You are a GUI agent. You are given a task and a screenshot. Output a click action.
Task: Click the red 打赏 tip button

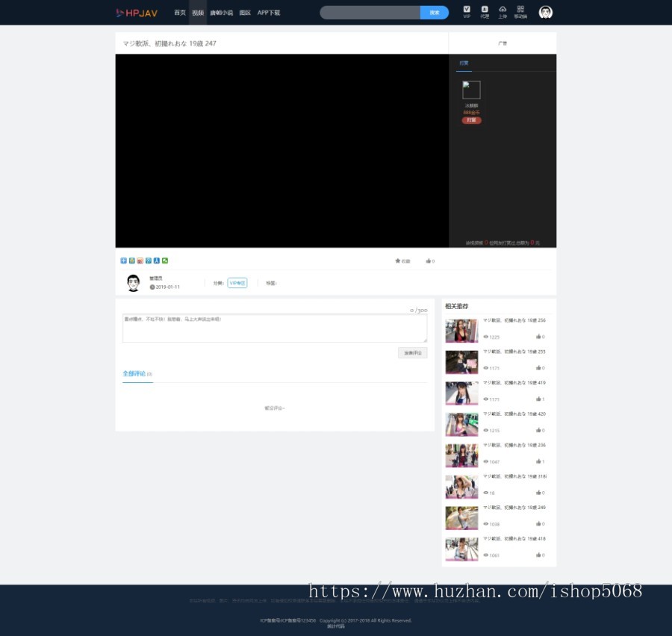pos(471,120)
